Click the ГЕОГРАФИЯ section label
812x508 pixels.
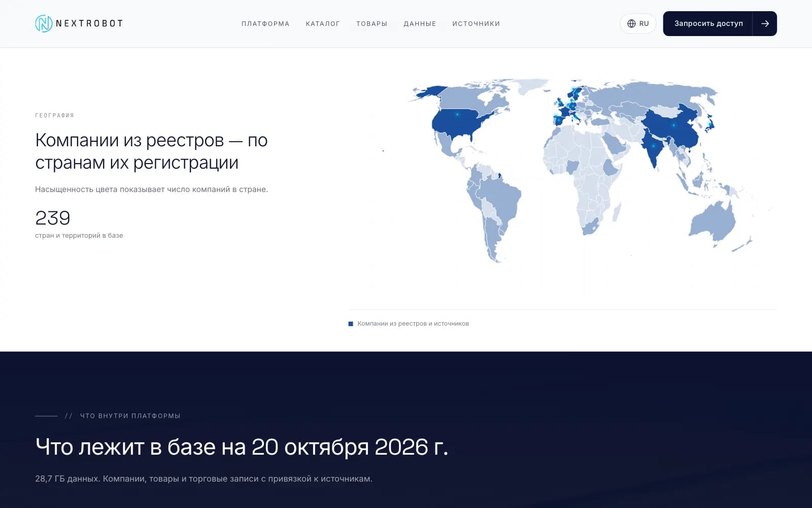pos(54,115)
